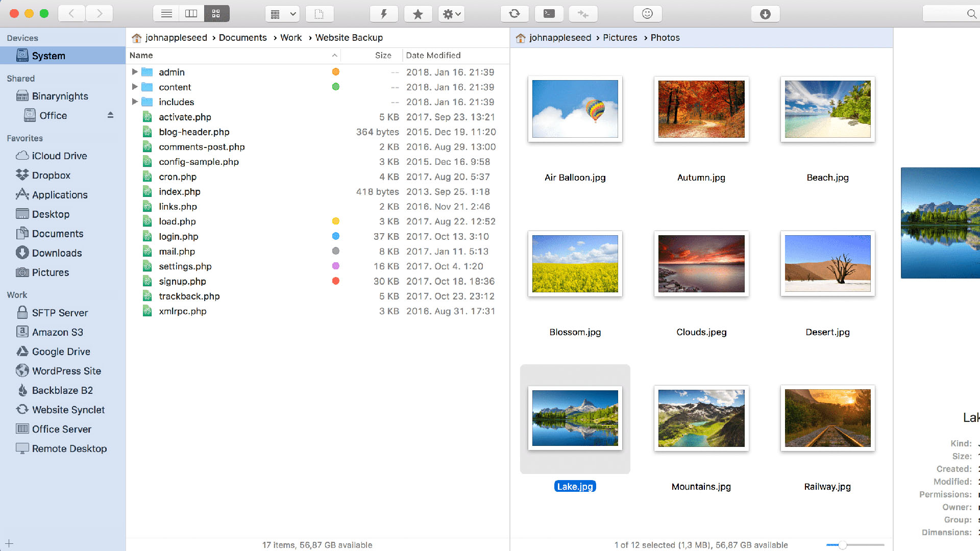
Task: Switch to column view mode
Action: tap(191, 14)
